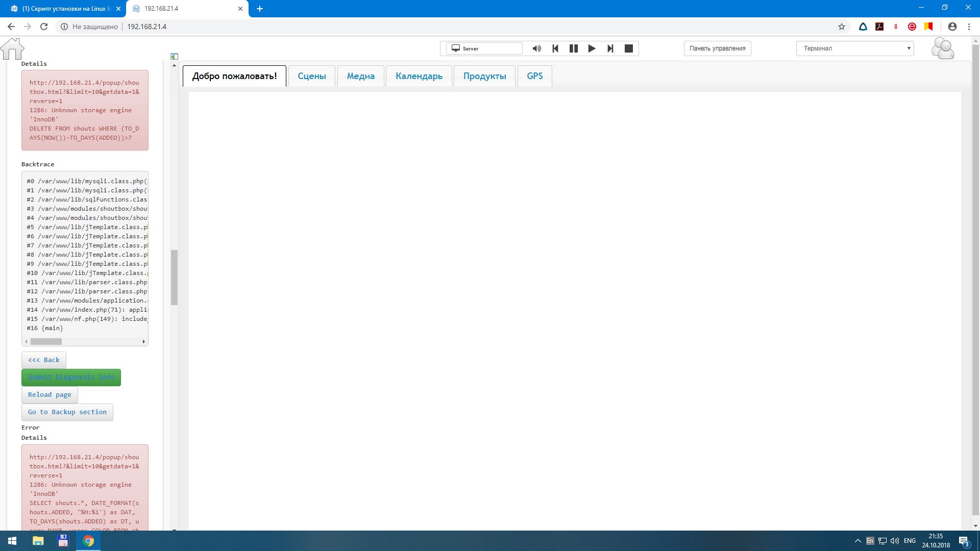Pause the media playback
980x551 pixels.
[574, 48]
